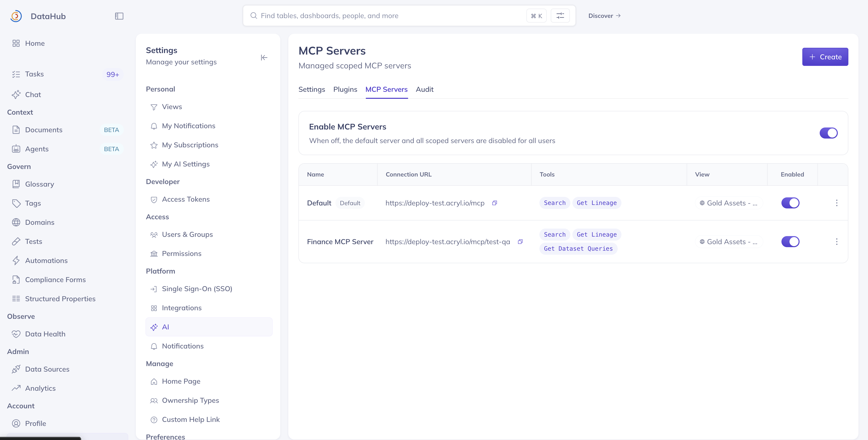Disable the Finance MCP Server toggle
Screen dimensions: 868x440
click(x=790, y=242)
